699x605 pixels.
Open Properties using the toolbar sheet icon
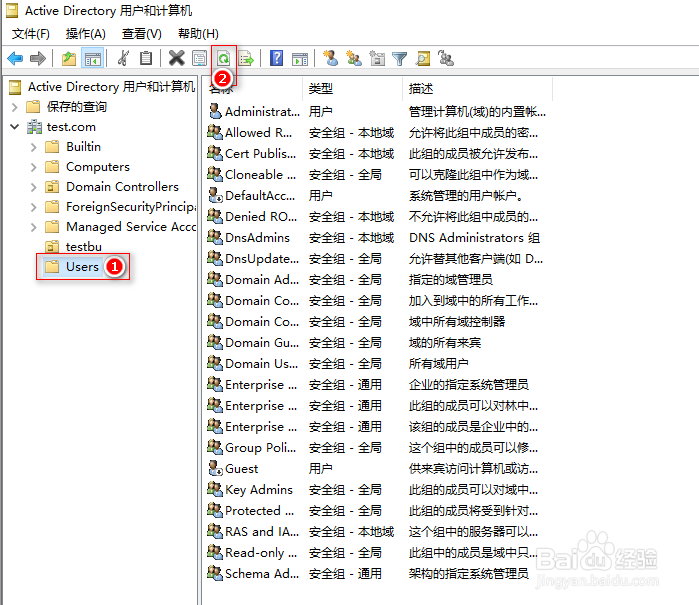199,58
